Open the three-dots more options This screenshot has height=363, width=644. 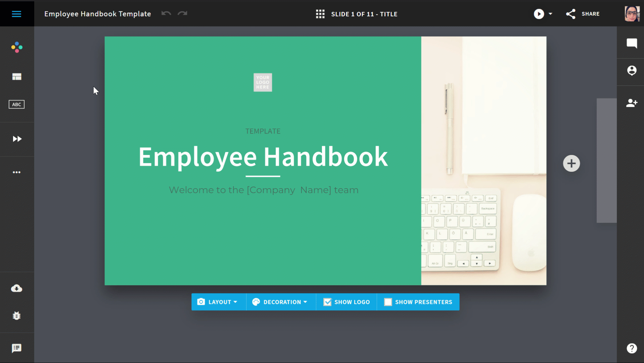(16, 172)
